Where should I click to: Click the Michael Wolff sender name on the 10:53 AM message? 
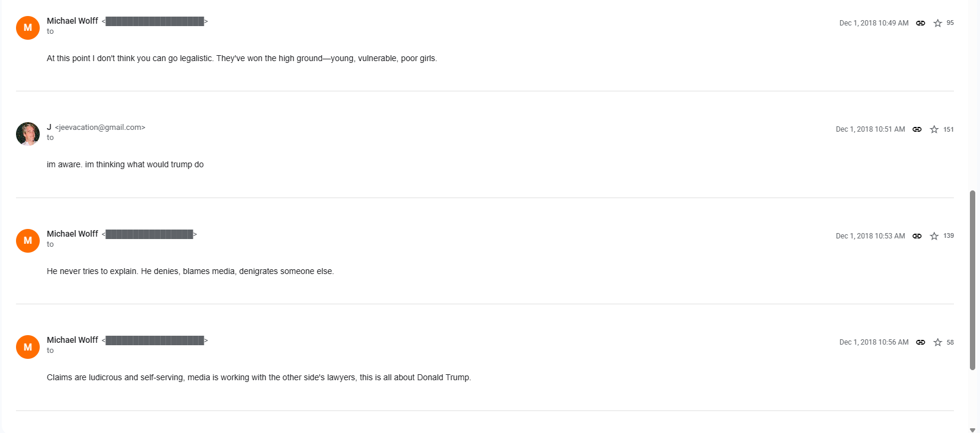(x=72, y=234)
